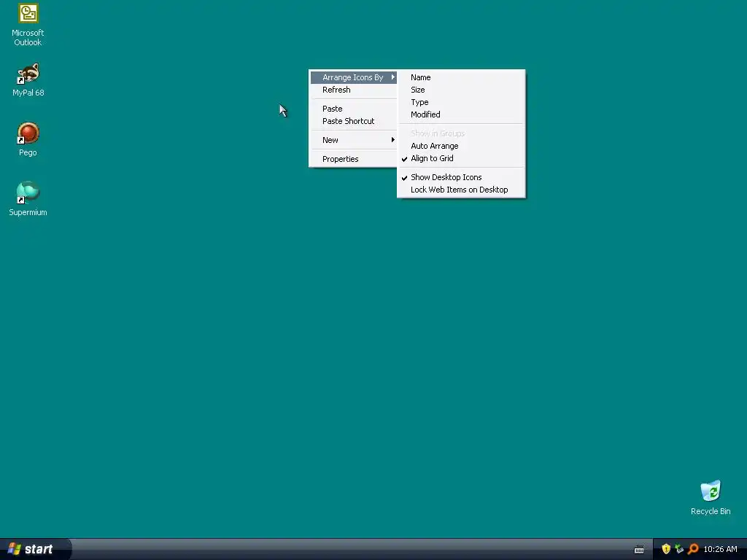
Task: Select the Pego desktop shortcut
Action: click(28, 139)
